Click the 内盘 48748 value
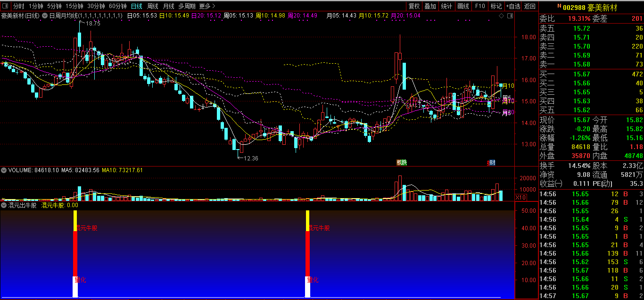Screen dimensions: 644x300 click(633, 156)
